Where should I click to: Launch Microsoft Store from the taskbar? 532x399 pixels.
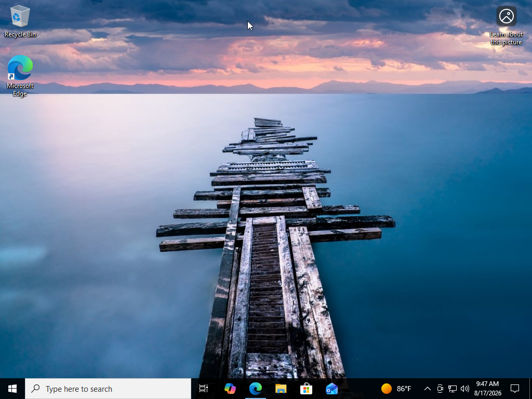[x=306, y=389]
